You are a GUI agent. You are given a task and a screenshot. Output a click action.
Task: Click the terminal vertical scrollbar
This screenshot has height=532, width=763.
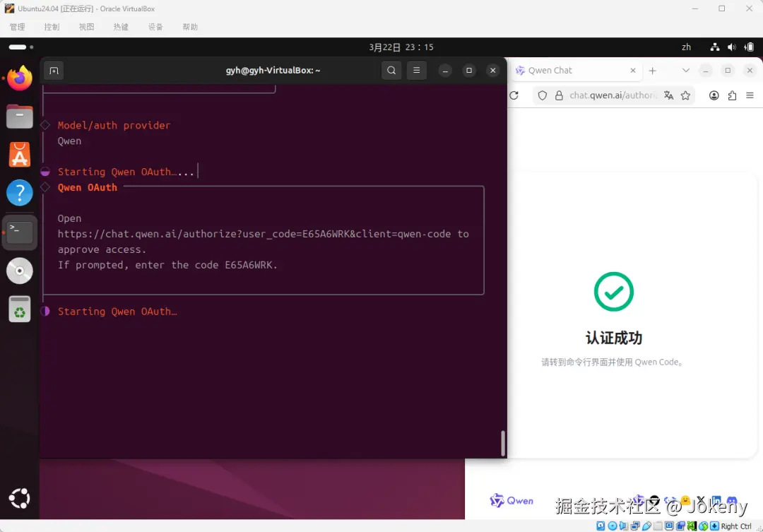coord(503,443)
